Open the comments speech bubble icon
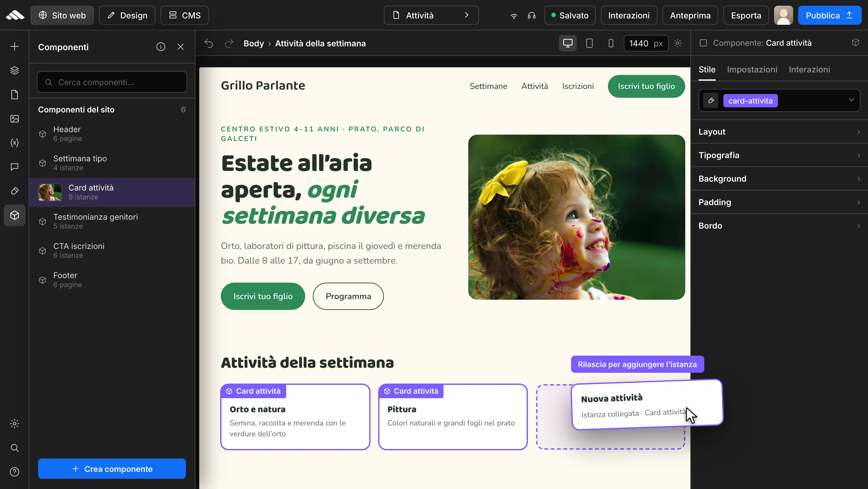 coord(15,167)
